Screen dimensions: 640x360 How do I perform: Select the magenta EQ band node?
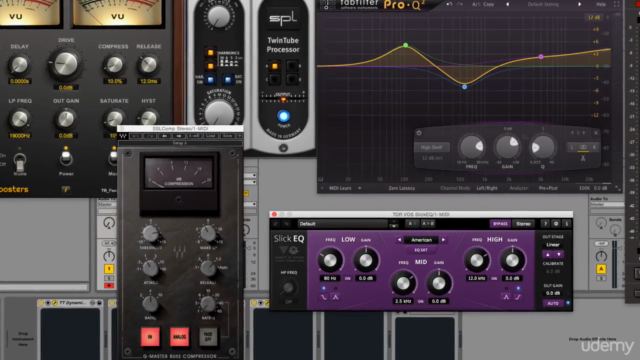click(x=541, y=57)
